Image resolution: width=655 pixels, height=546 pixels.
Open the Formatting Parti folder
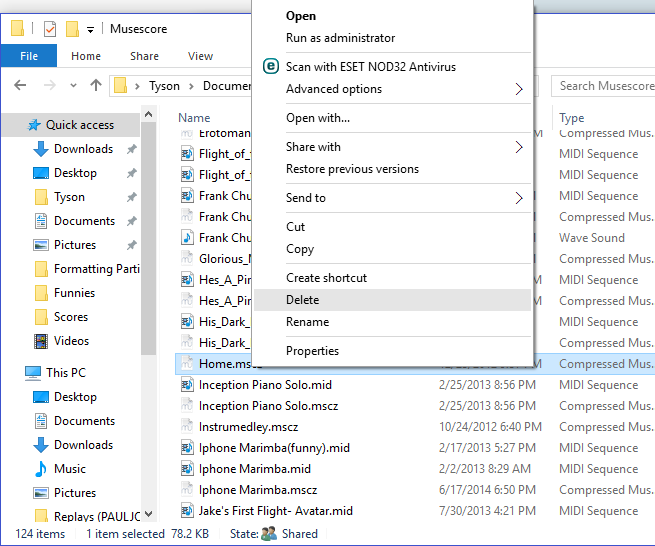tap(96, 269)
